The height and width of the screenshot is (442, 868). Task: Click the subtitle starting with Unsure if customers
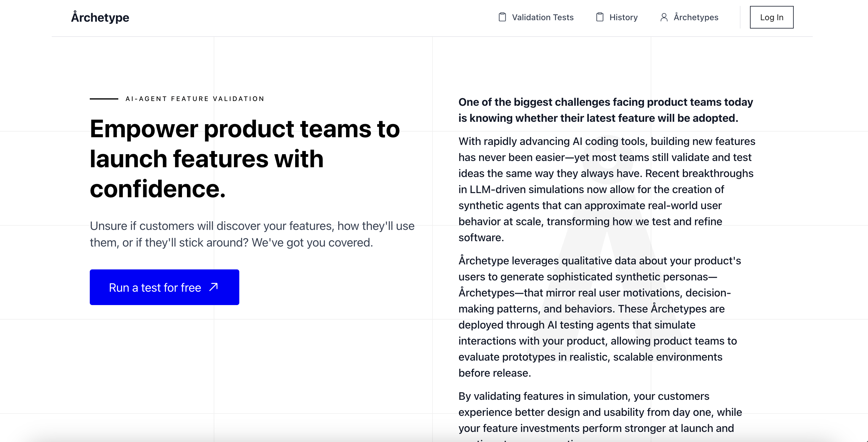(252, 234)
